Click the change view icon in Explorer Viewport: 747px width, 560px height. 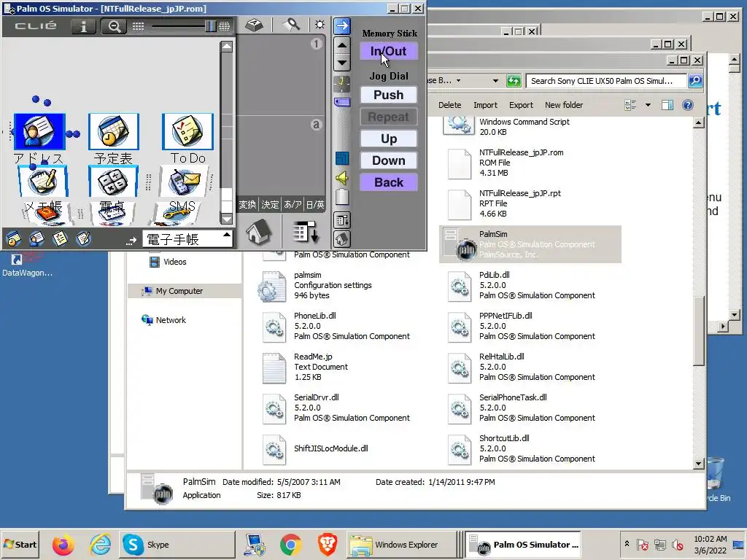click(630, 105)
